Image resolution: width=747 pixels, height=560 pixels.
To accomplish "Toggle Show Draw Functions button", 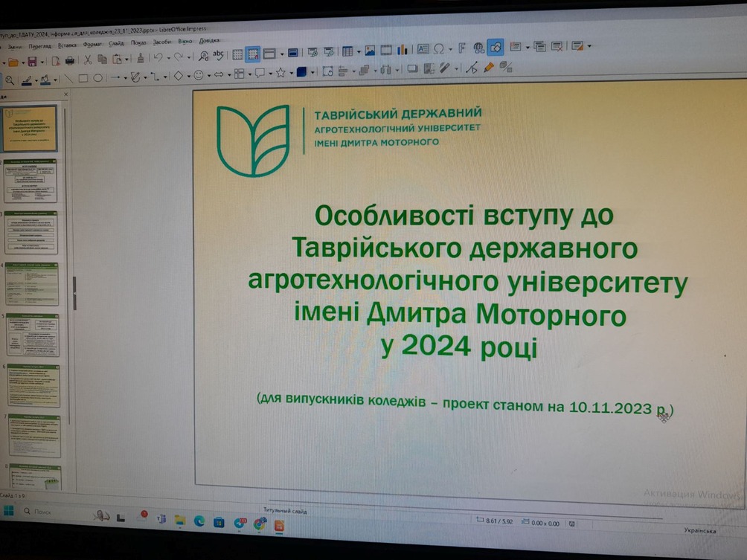I will 496,47.
